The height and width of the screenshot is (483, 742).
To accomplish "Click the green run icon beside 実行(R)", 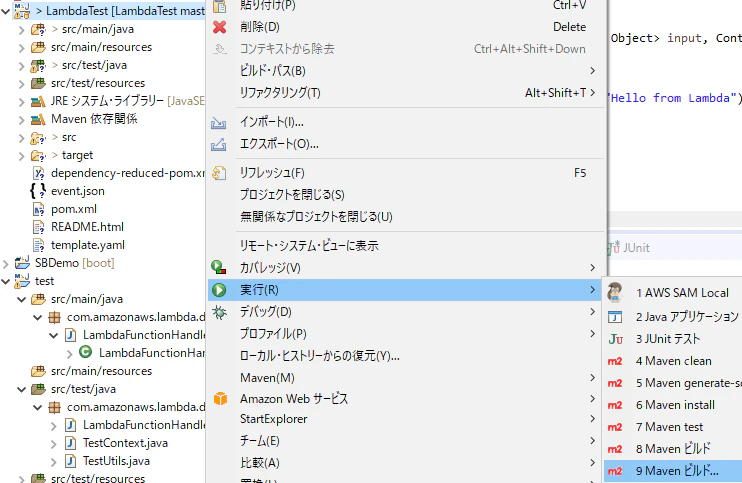I will click(219, 290).
